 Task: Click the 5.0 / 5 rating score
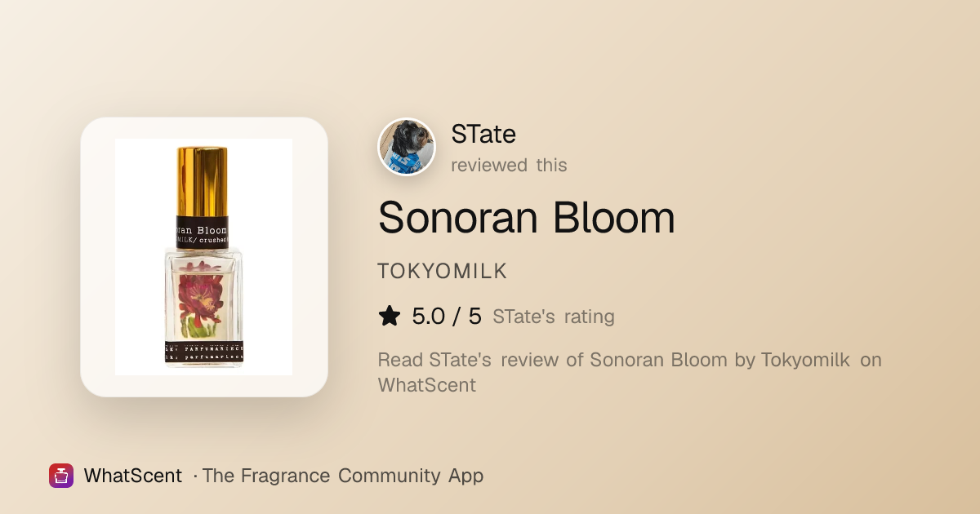tap(447, 316)
